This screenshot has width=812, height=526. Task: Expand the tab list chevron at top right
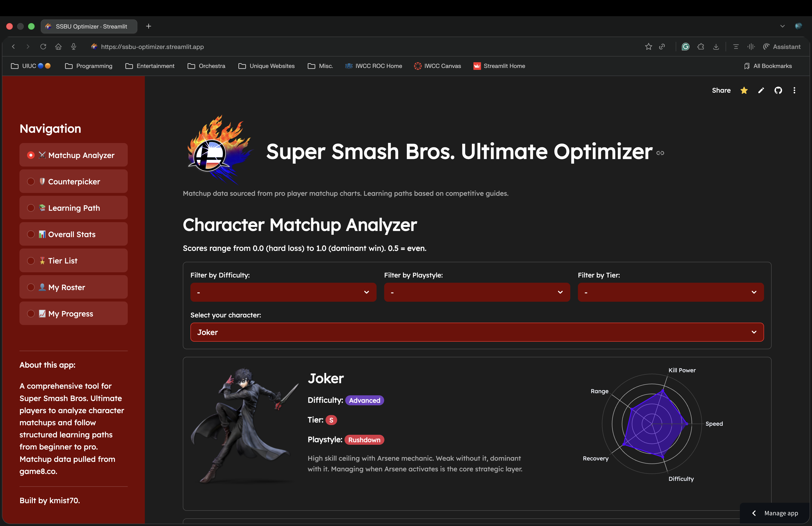tap(782, 26)
